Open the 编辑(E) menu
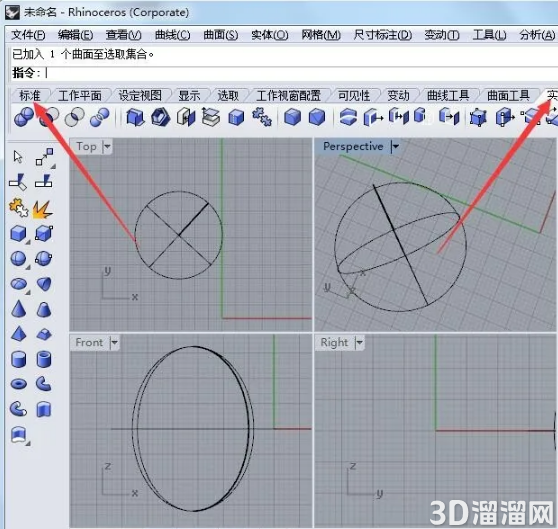This screenshot has width=558, height=529. pos(75,35)
